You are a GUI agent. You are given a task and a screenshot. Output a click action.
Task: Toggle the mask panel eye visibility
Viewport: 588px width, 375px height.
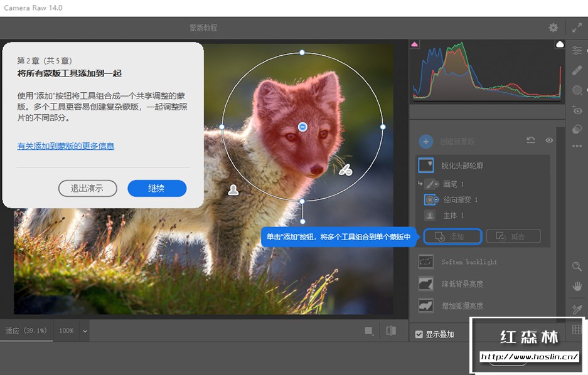click(550, 141)
